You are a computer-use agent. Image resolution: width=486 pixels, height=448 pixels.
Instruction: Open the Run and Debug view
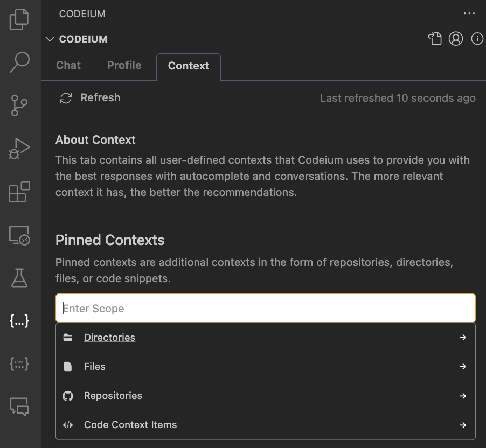tap(19, 149)
